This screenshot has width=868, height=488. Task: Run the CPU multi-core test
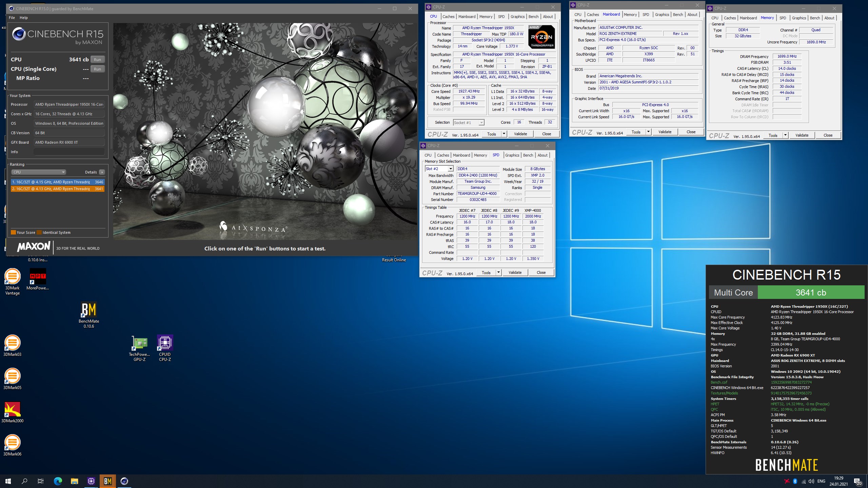point(98,60)
